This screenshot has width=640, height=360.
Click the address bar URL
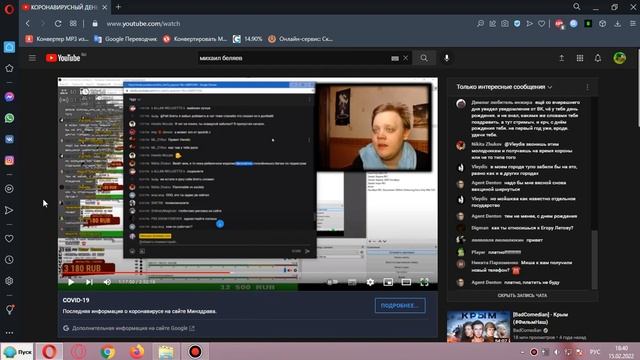[x=143, y=24]
